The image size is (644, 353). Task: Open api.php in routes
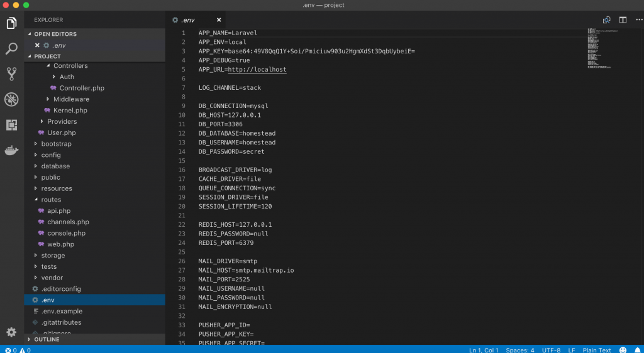[x=58, y=211]
